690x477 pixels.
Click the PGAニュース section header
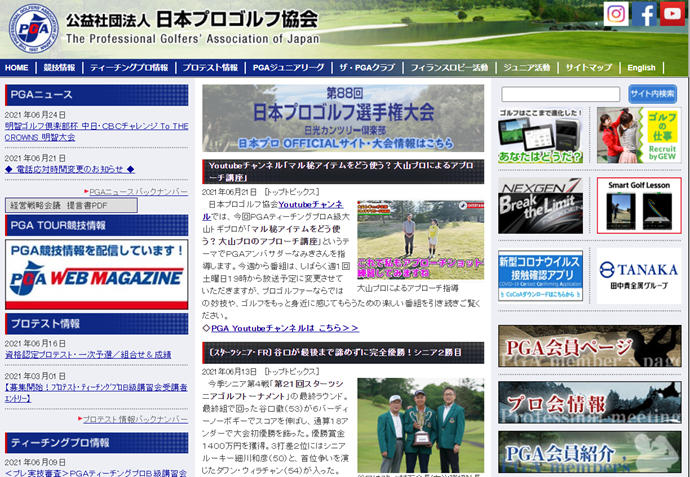coord(96,95)
